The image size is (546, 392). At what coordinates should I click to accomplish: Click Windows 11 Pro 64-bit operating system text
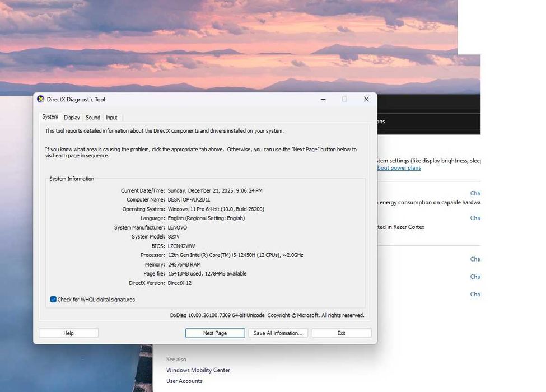click(216, 209)
